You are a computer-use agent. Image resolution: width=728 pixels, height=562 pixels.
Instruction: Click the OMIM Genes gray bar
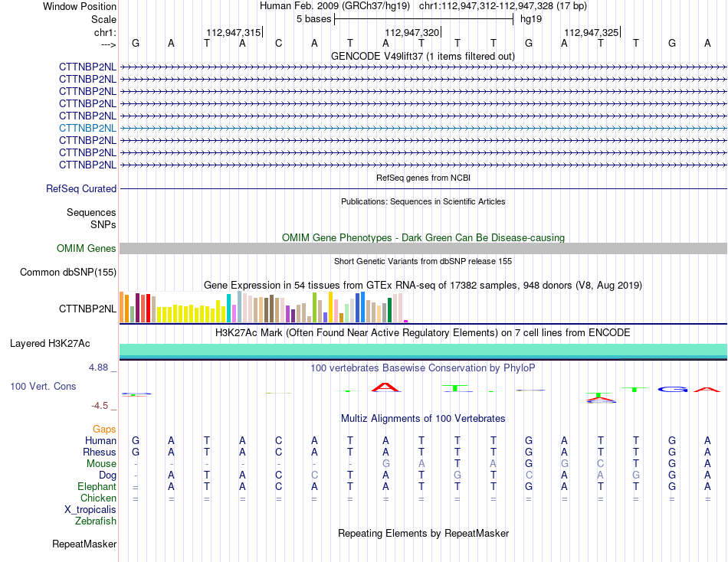point(423,248)
